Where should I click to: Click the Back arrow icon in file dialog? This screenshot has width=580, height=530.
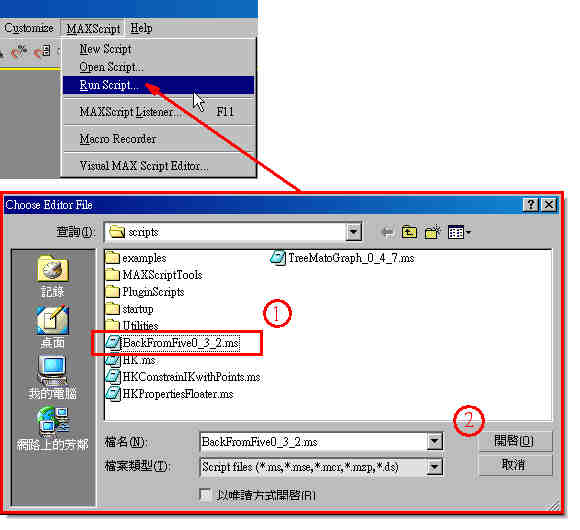pyautogui.click(x=388, y=232)
